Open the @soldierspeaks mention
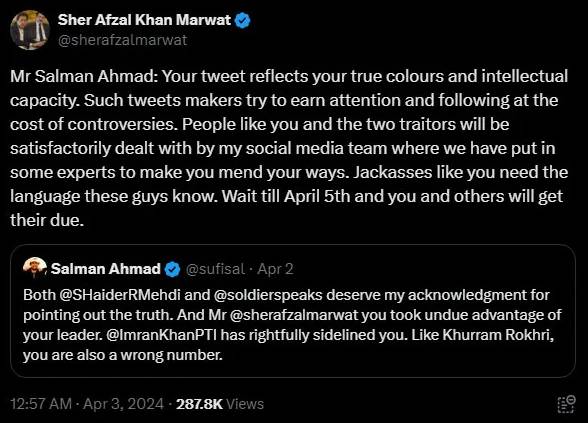This screenshot has width=588, height=423. [268, 295]
